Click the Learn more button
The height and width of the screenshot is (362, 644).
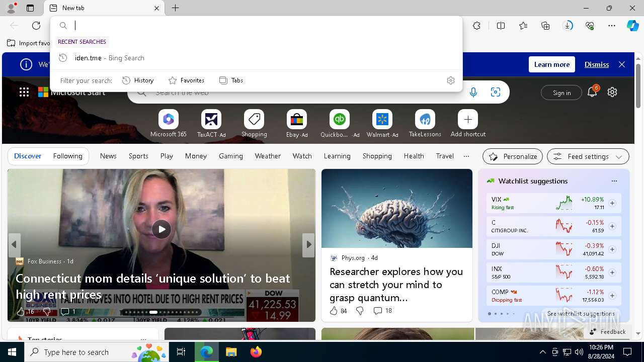pyautogui.click(x=552, y=64)
